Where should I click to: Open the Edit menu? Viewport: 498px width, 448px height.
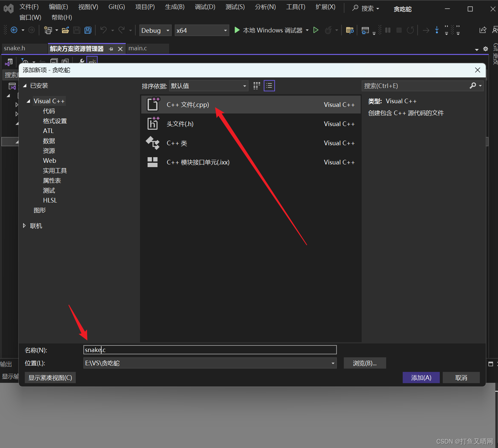click(59, 7)
